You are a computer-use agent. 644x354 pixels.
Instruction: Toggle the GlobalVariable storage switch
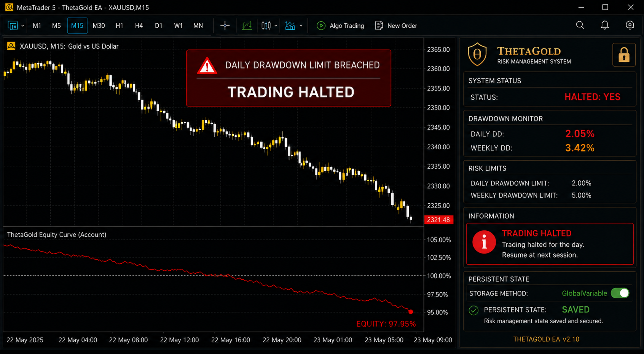click(620, 293)
